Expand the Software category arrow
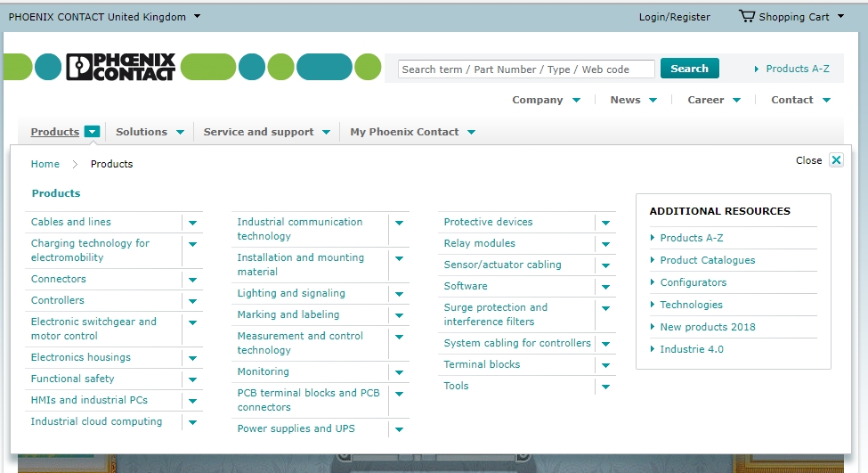The height and width of the screenshot is (473, 868). tap(605, 287)
